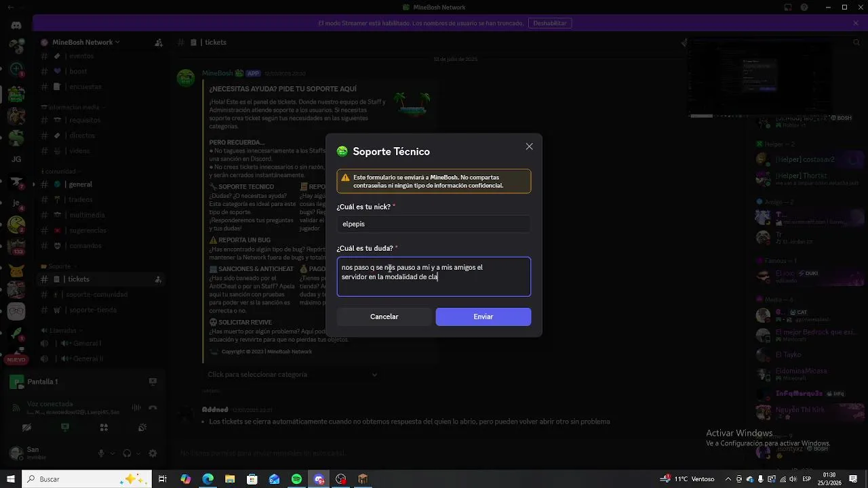The image size is (868, 488).
Task: Mute the microphone in the user panel
Action: click(101, 453)
